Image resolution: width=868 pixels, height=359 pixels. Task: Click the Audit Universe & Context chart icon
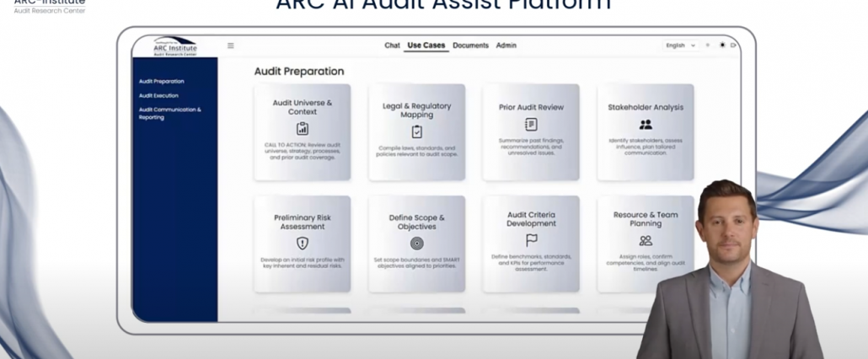pyautogui.click(x=303, y=129)
